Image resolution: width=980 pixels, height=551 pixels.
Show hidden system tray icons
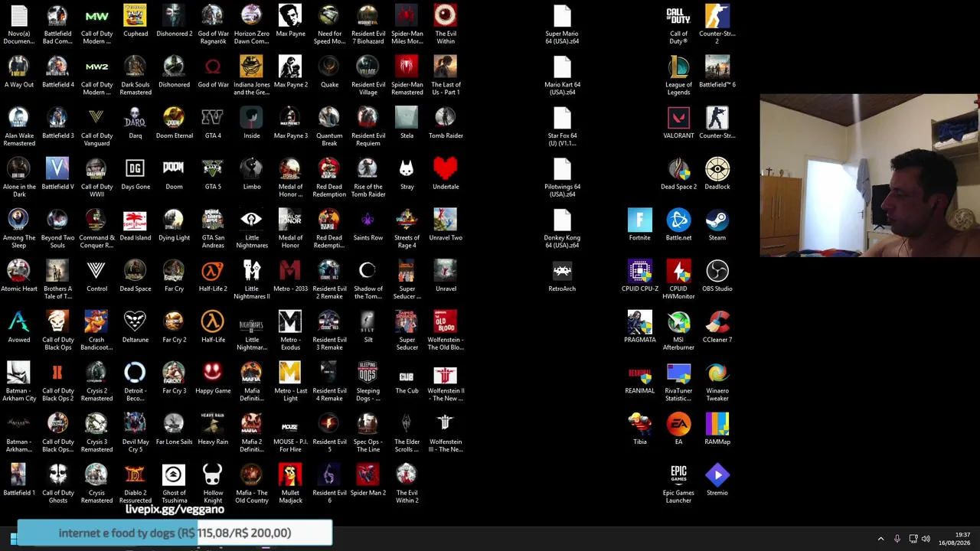[x=880, y=539]
